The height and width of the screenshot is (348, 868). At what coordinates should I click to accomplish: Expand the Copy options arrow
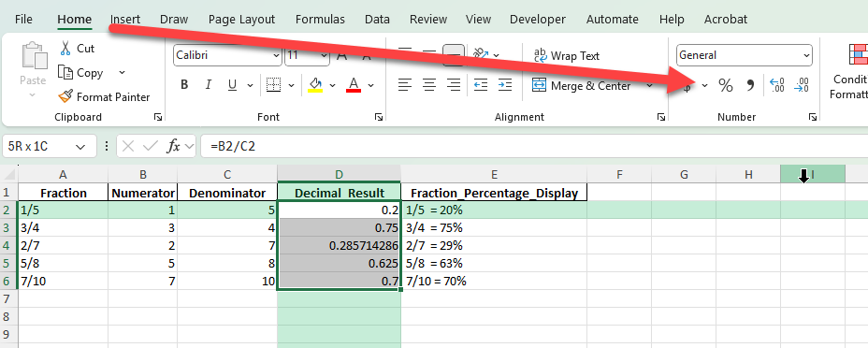coord(122,72)
